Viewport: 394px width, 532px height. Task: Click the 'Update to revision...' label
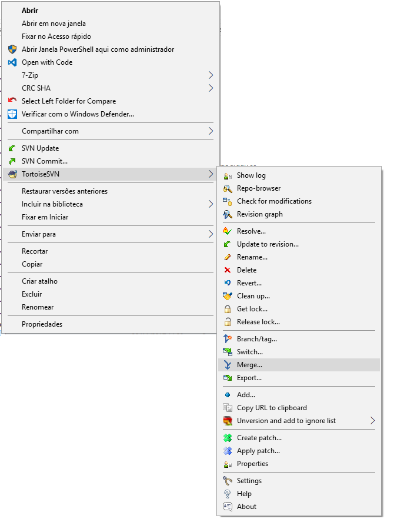pyautogui.click(x=268, y=244)
